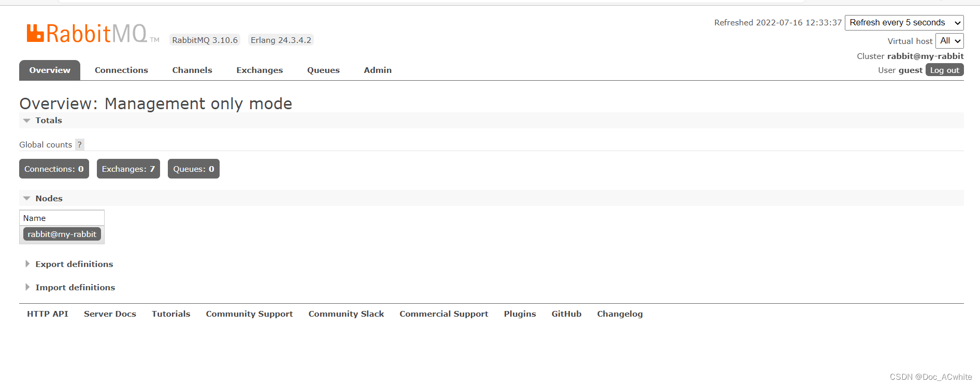Click the User guest label

900,70
